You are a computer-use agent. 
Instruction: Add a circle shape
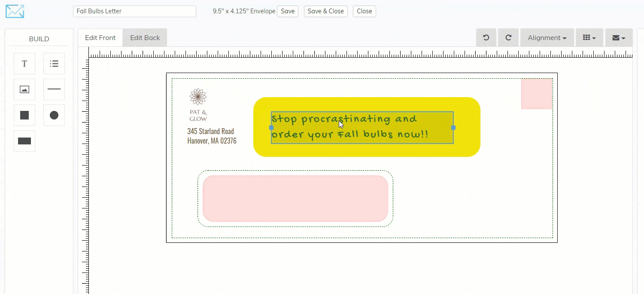[54, 115]
